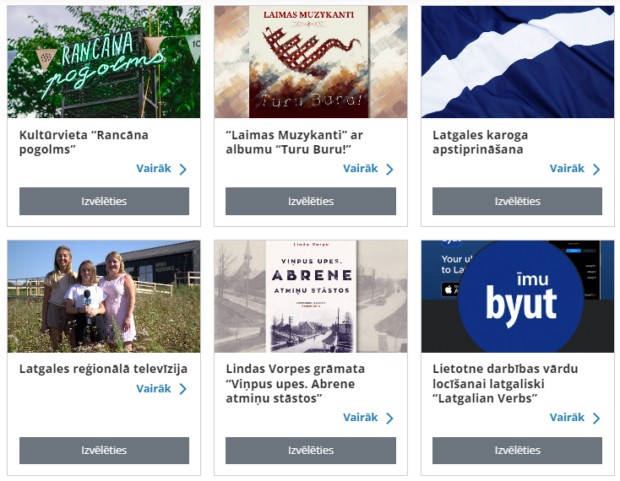This screenshot has width=620, height=481.
Task: Select Izvēlēties for Latgales reģionālā televīzija
Action: [104, 450]
